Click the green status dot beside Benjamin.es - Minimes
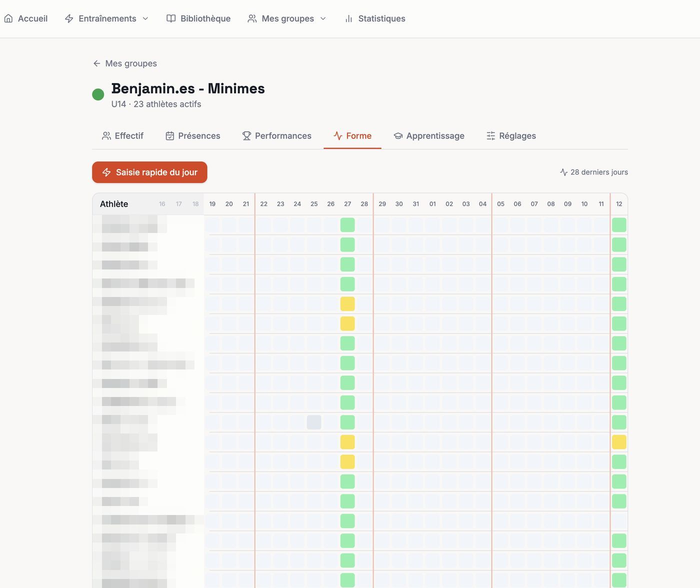The height and width of the screenshot is (588, 700). click(98, 94)
